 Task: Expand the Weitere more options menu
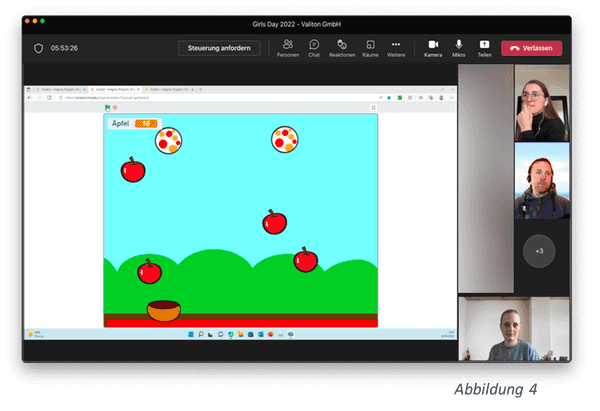pos(396,47)
